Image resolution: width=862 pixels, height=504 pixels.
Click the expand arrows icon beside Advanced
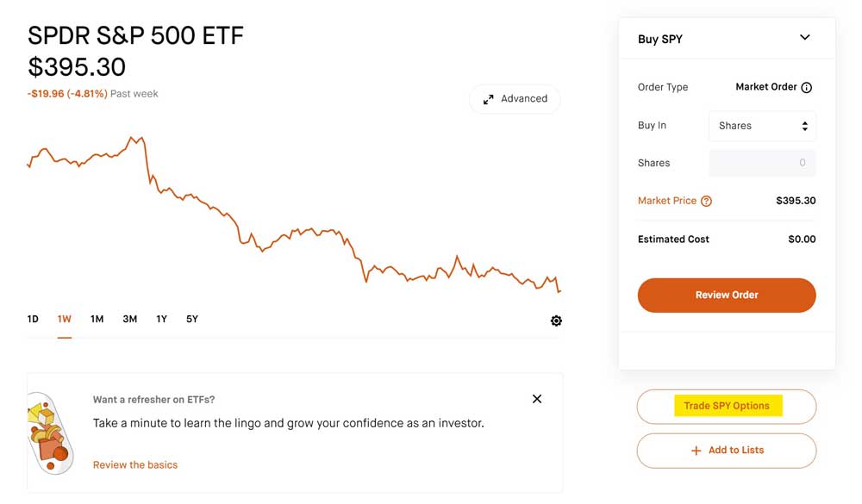[488, 99]
